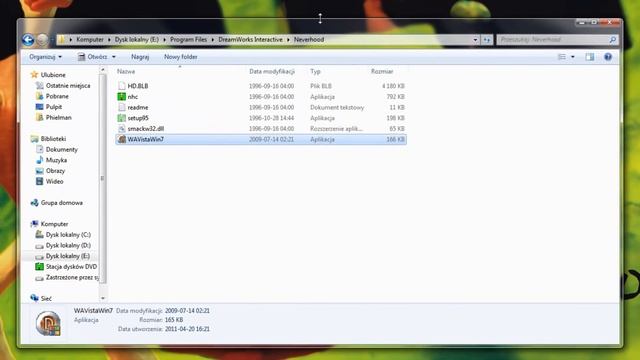The image size is (640, 360).
Task: Click the "Dokument tekstowy" type cell
Action: 337,107
